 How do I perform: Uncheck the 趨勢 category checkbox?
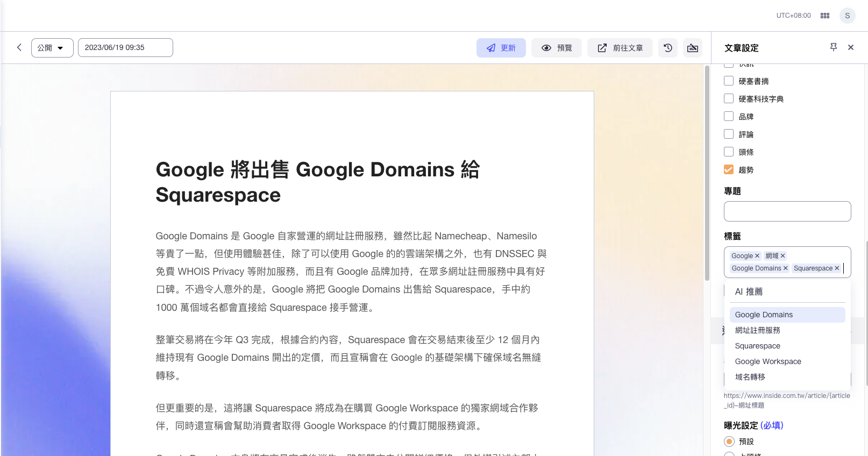tap(729, 169)
